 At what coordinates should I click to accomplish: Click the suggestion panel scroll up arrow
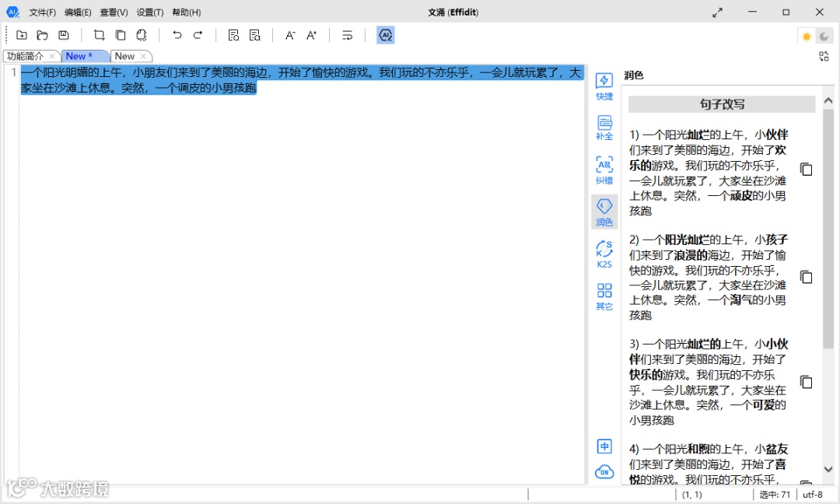(x=828, y=100)
